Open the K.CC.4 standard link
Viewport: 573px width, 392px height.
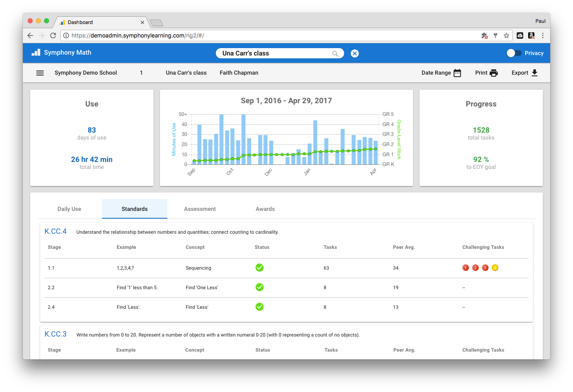pos(56,231)
